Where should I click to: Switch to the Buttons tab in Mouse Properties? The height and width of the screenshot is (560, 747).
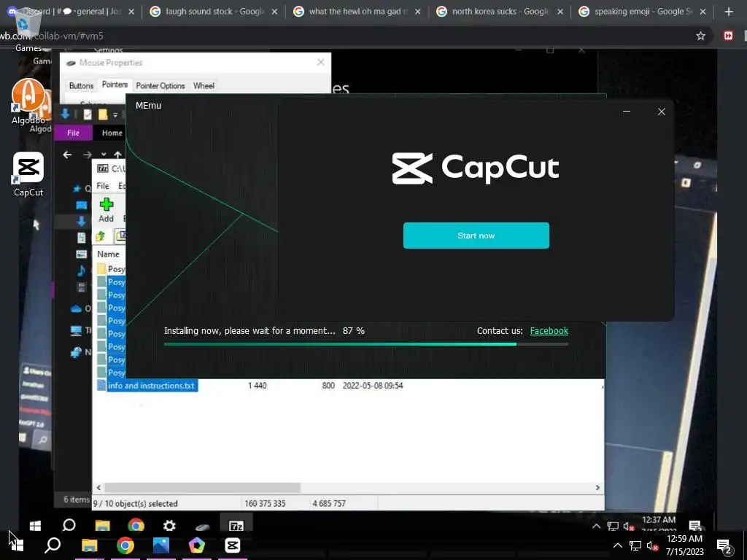tap(81, 86)
